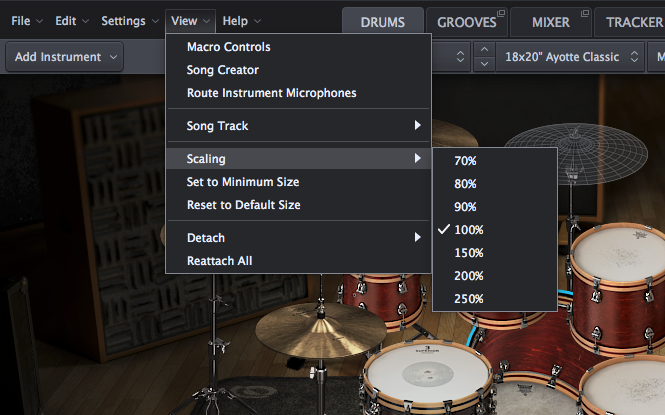
Task: Step to next instrument with down arrow
Action: pos(484,64)
